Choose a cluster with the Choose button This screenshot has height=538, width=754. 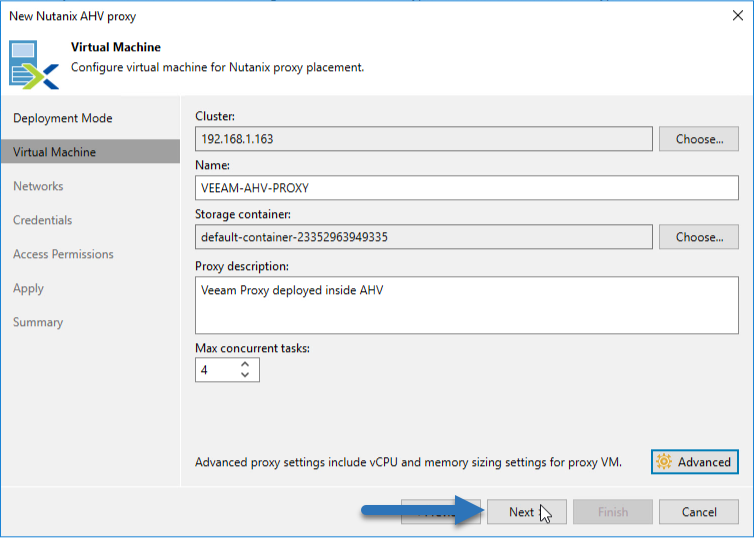699,139
